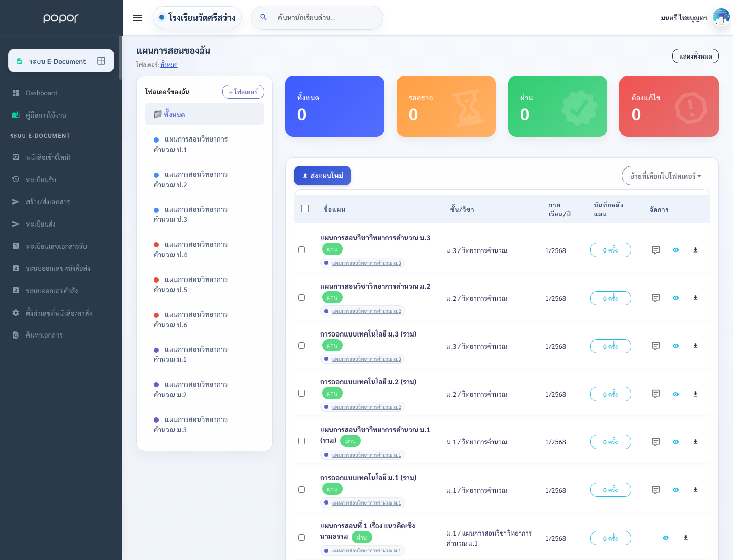The width and height of the screenshot is (733, 560).
Task: Download การออกแบบเทคโนโลยี ม.2 (รวม) file
Action: click(695, 394)
